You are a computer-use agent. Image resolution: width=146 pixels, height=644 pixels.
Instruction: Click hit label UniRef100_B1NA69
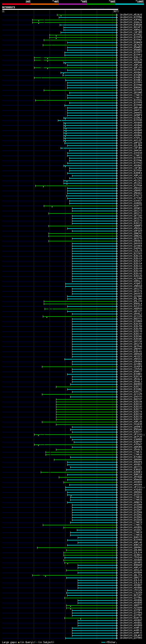(x=131, y=42)
